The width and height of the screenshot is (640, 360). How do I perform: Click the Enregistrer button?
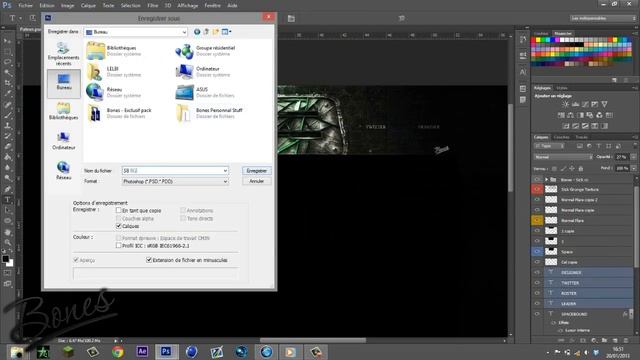[257, 171]
